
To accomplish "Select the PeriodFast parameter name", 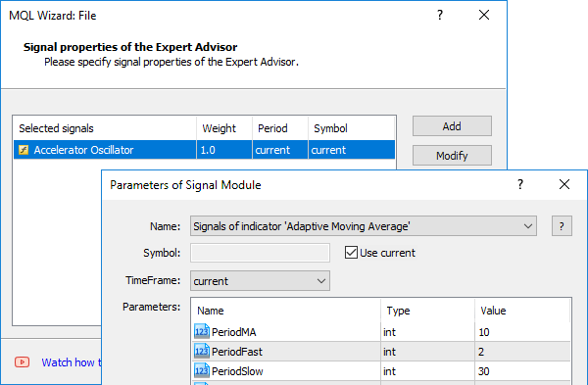I will tap(237, 352).
